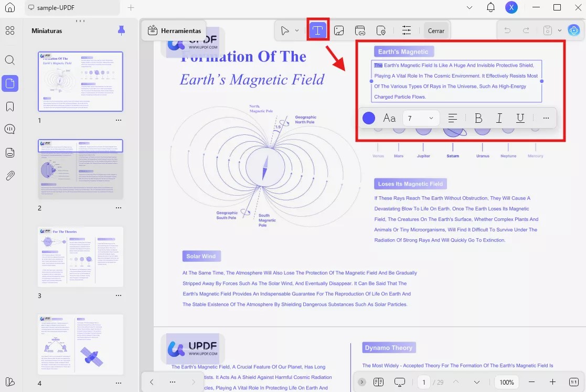Open the layers or stamp panel icon
The image size is (586, 392).
click(x=10, y=153)
